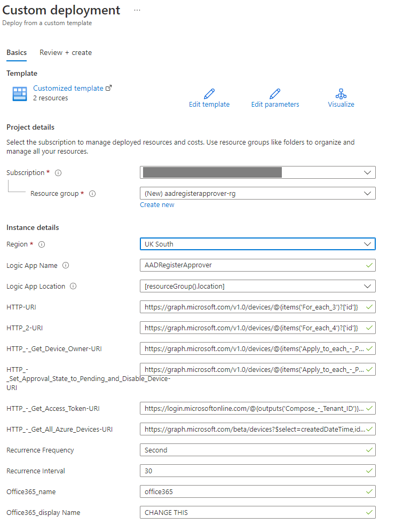Open the Customized template link
Image resolution: width=403 pixels, height=532 pixels.
click(68, 88)
